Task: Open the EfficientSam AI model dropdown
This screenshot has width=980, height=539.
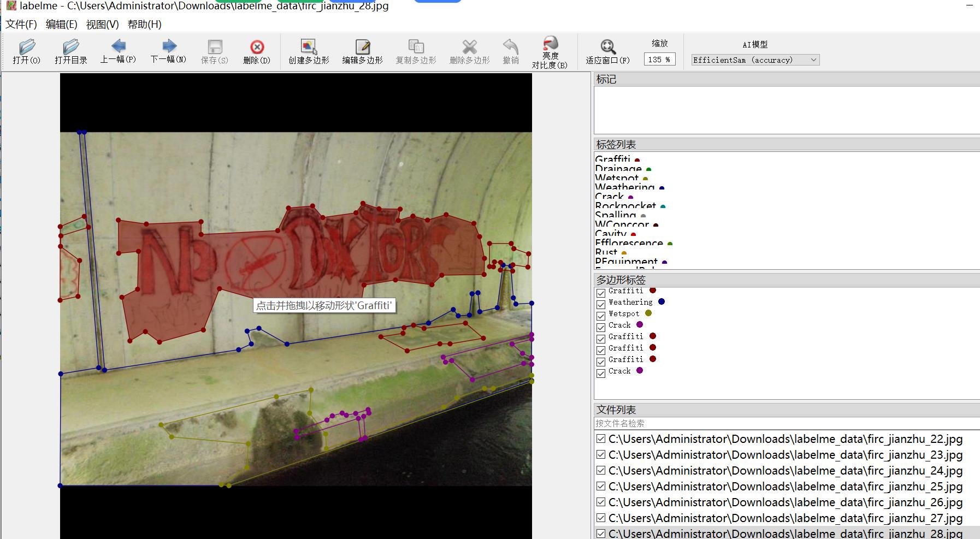Action: click(755, 60)
